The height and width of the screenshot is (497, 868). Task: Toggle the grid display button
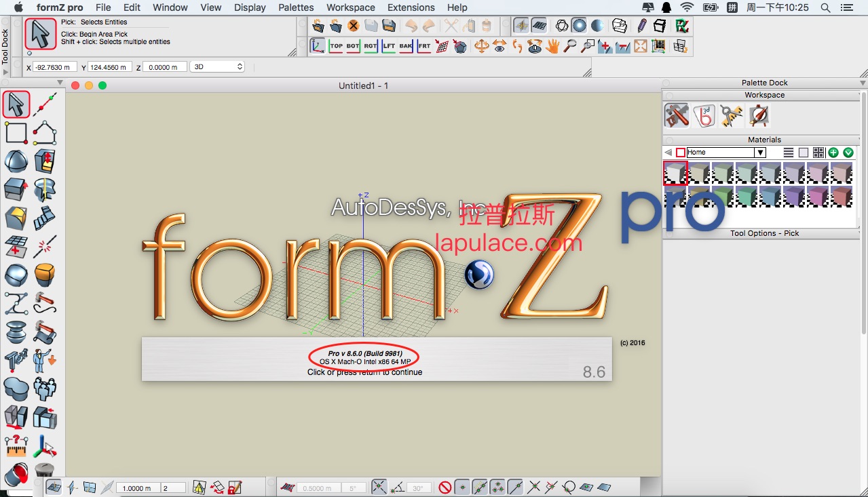pyautogui.click(x=539, y=26)
